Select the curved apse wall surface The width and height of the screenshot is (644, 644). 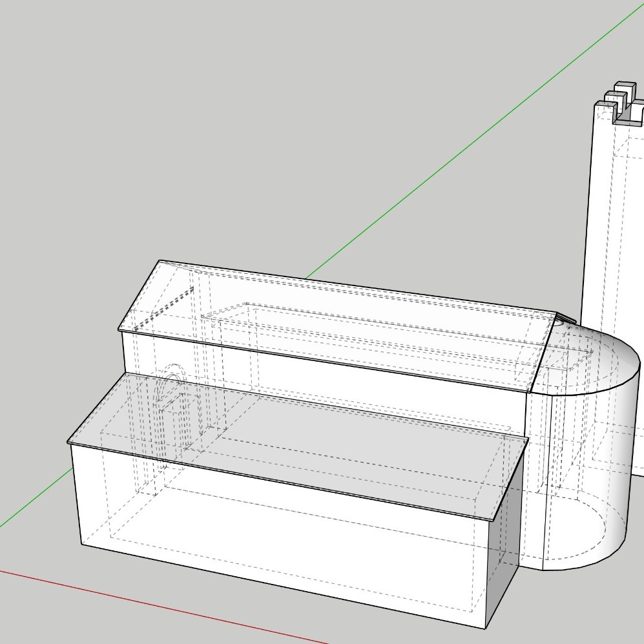click(x=614, y=452)
